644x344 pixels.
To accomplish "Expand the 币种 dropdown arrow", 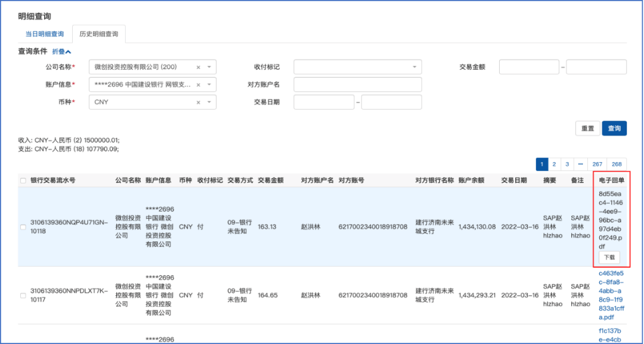I will click(209, 103).
